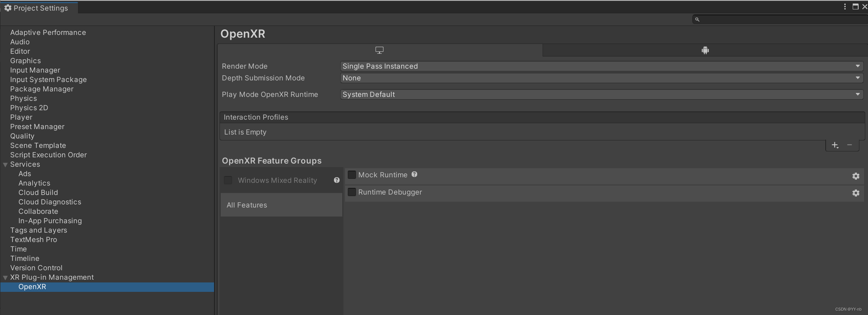Show help for Windows Mixed Reality
Screen dimensions: 868x315
337,180
